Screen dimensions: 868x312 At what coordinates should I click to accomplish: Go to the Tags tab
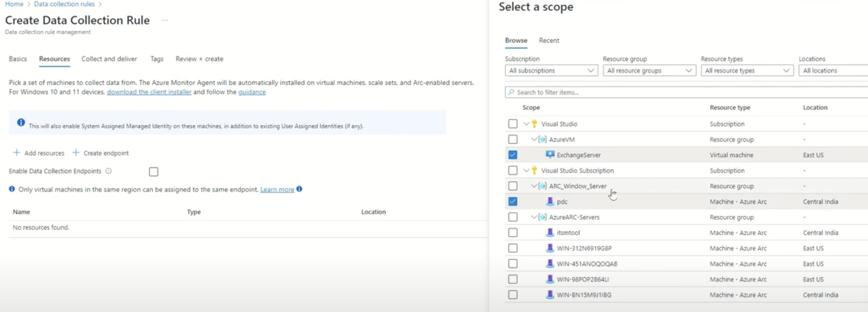(157, 59)
